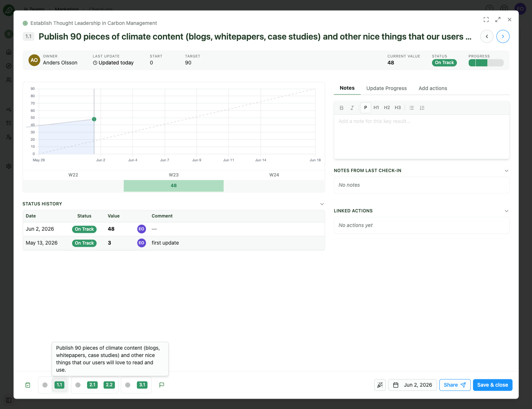Click the flag finish icon
The height and width of the screenshot is (409, 532).
[162, 385]
